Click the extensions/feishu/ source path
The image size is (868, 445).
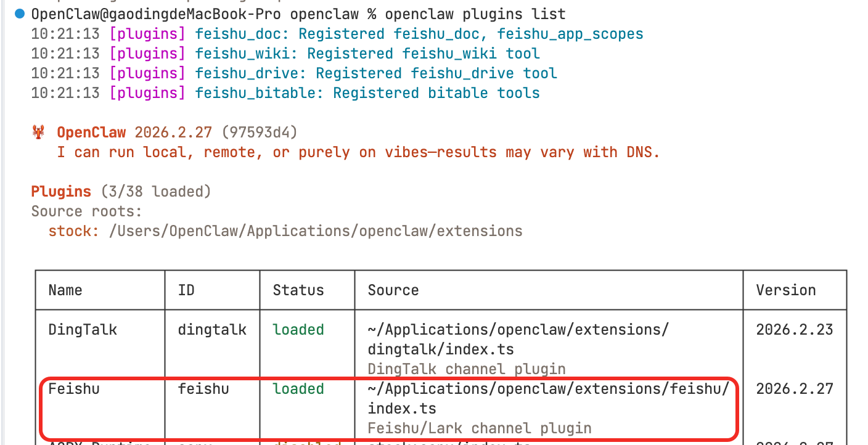(548, 399)
